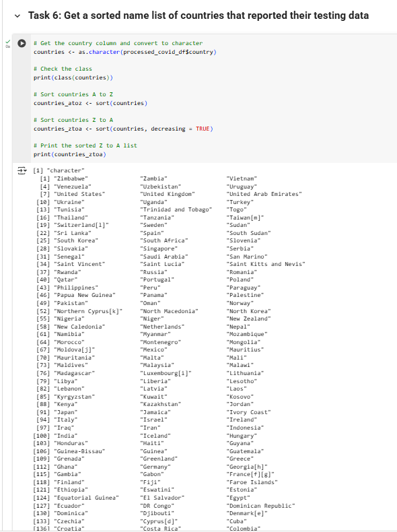Click "United Arab Emirates" output entry

click(264, 194)
